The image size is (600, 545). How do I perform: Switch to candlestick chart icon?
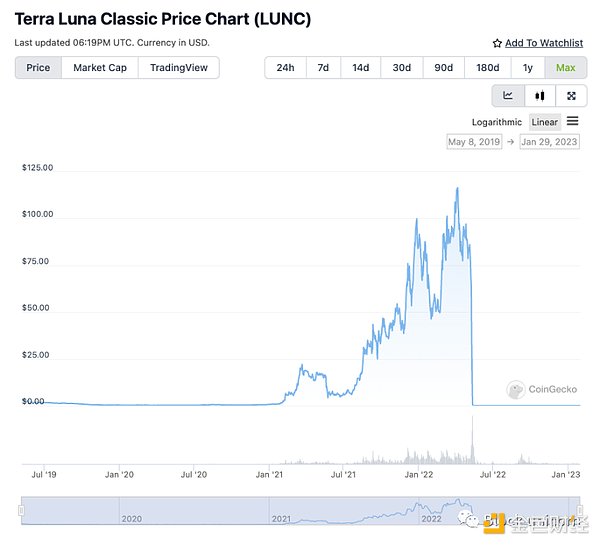tap(540, 96)
